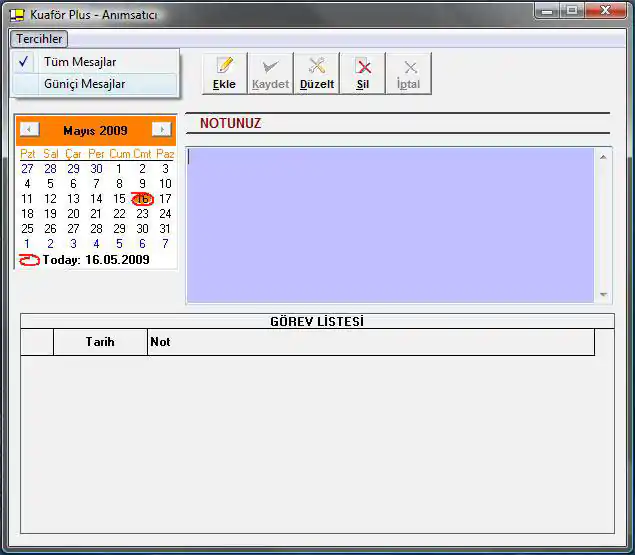Click the notes scrollbar down arrow
Image resolution: width=635 pixels, height=555 pixels.
603,295
